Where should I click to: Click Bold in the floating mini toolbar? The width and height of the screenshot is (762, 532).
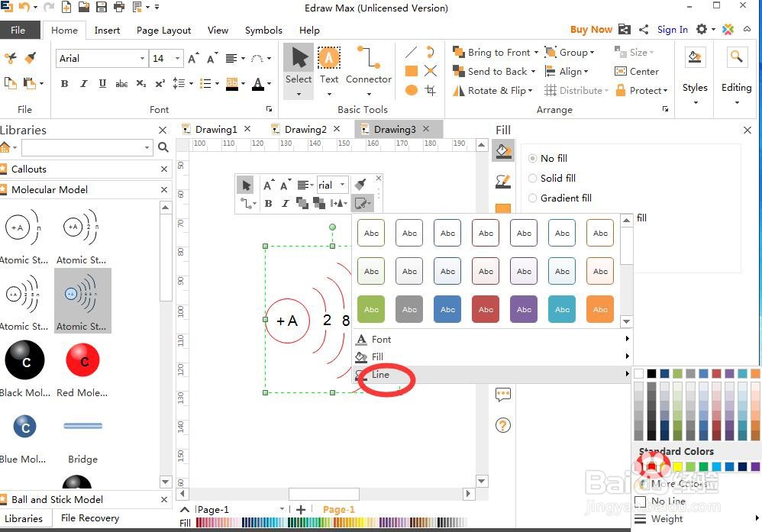pyautogui.click(x=268, y=204)
